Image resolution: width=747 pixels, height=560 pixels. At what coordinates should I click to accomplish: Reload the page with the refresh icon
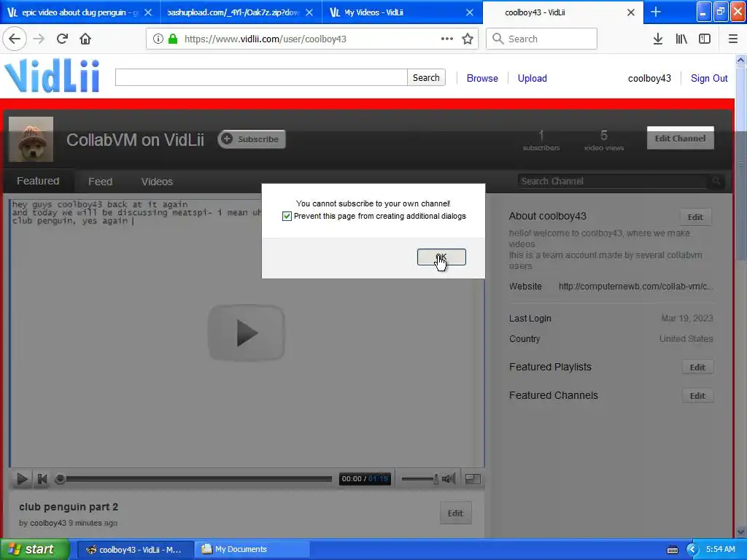pos(63,39)
